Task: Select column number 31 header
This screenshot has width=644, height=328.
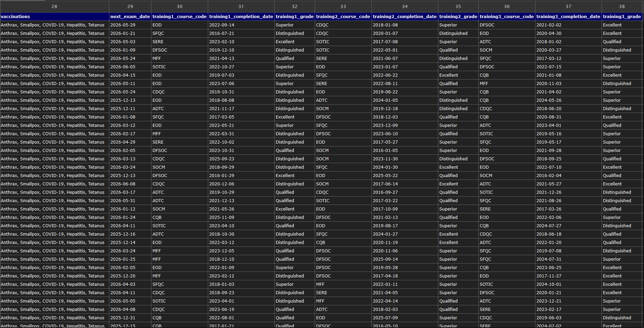Action: [x=241, y=6]
